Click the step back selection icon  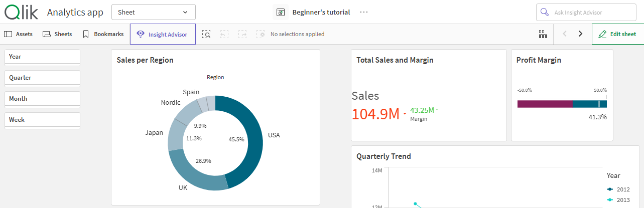(224, 34)
